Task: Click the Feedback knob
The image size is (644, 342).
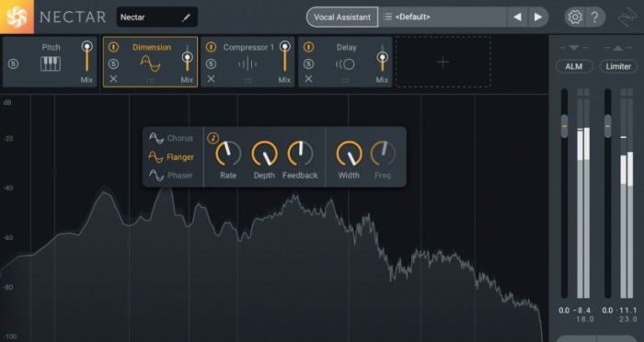Action: (x=300, y=154)
